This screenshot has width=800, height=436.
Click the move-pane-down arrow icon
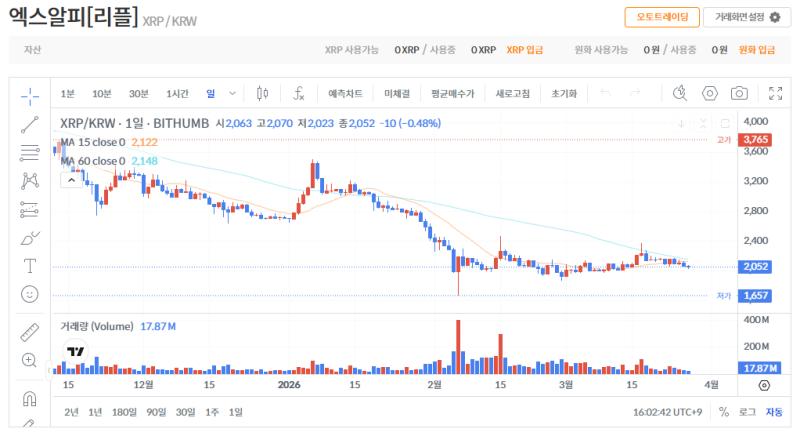pos(681,123)
